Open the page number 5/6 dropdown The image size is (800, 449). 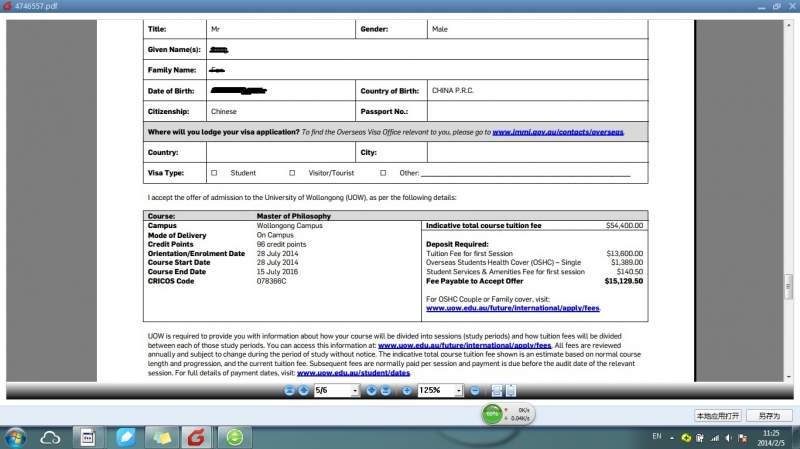pyautogui.click(x=355, y=391)
